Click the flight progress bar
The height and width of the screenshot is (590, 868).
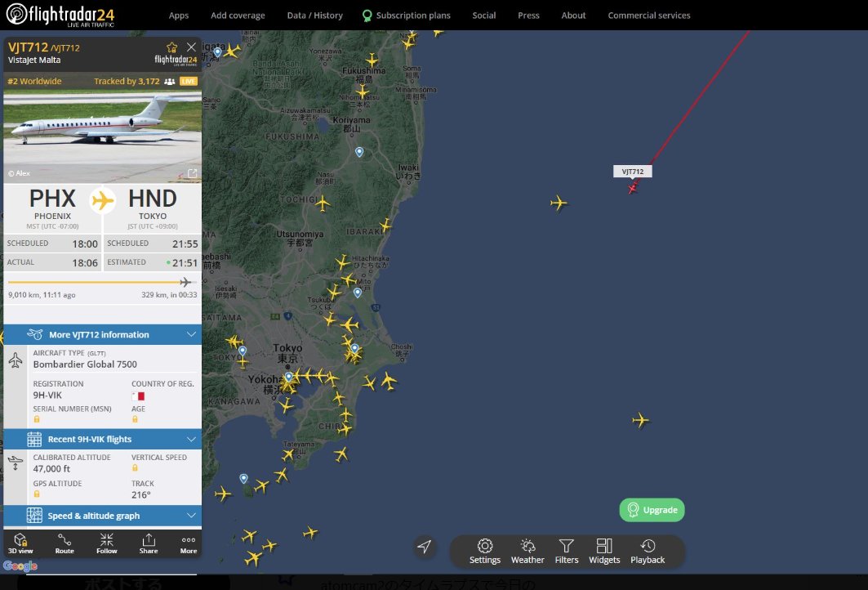click(98, 282)
